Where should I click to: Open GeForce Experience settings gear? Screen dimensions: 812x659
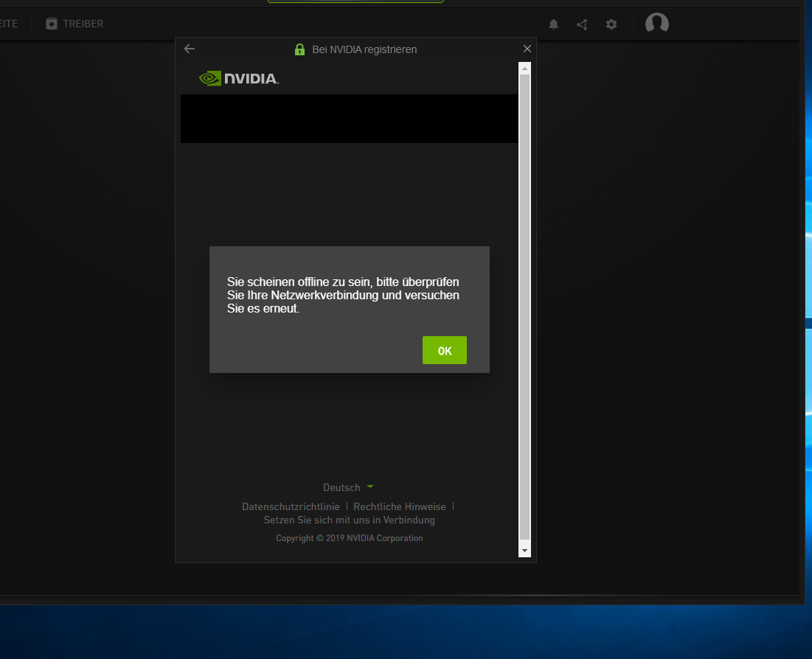611,24
